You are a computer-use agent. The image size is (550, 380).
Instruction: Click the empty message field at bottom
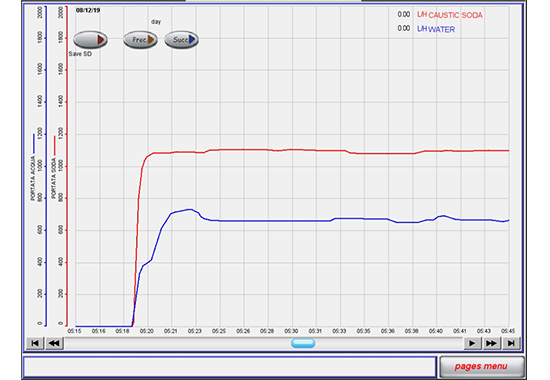[x=230, y=367]
